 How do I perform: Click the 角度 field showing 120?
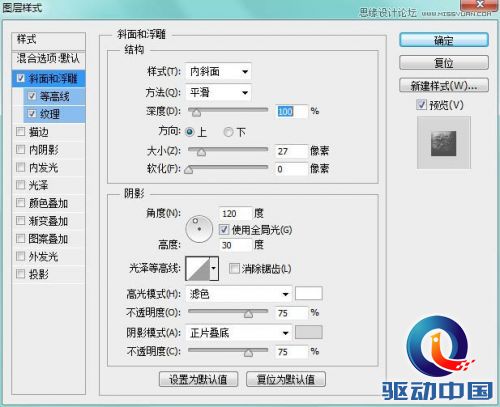tap(235, 213)
